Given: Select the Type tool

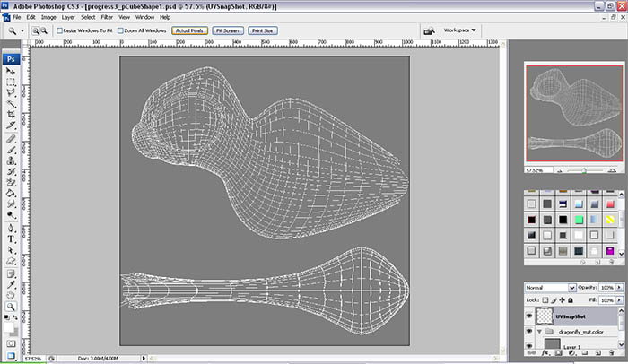Looking at the screenshot, I should click(x=11, y=239).
